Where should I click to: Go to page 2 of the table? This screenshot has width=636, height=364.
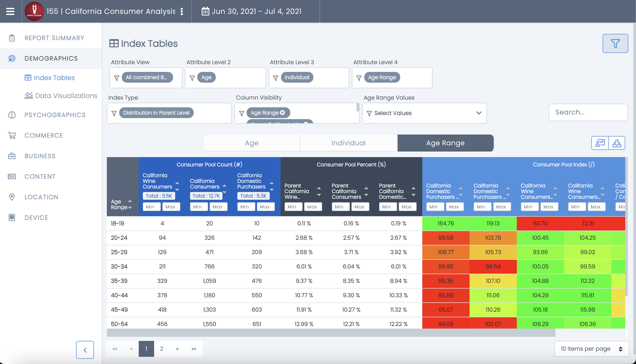pos(162,349)
